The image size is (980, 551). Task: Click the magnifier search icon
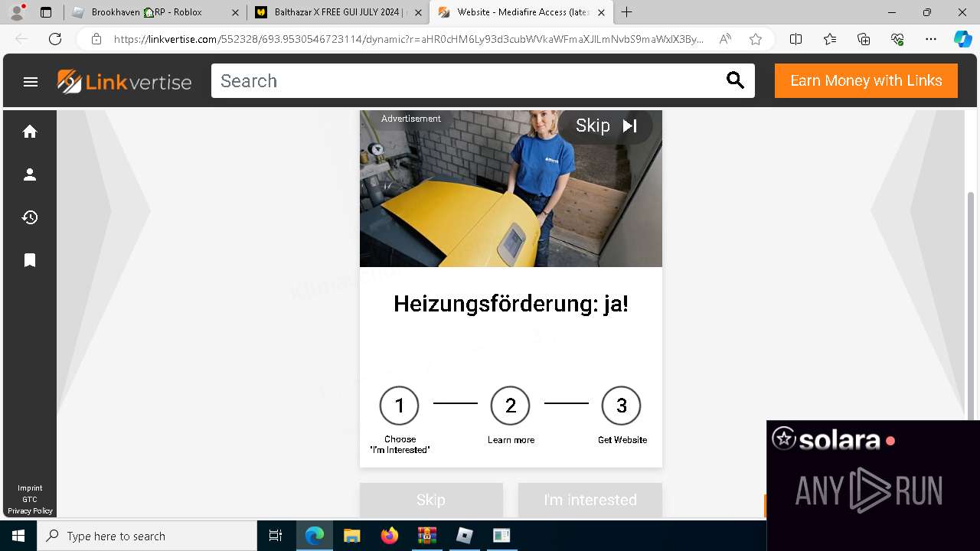735,80
